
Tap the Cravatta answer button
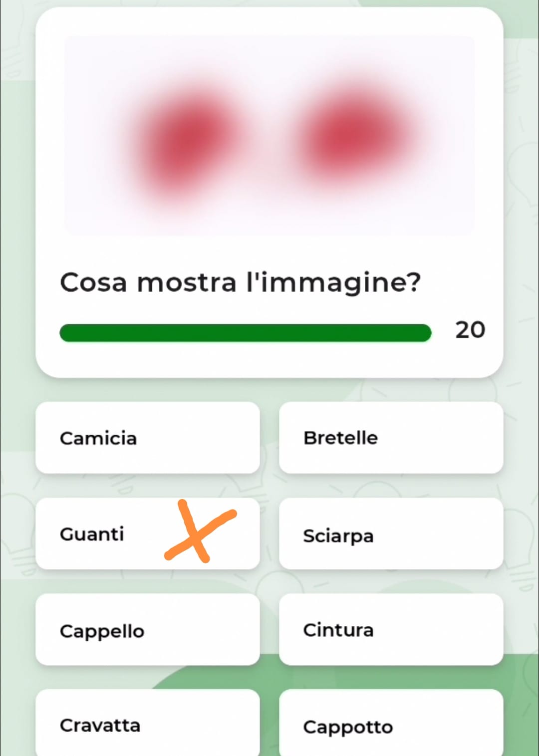148,725
